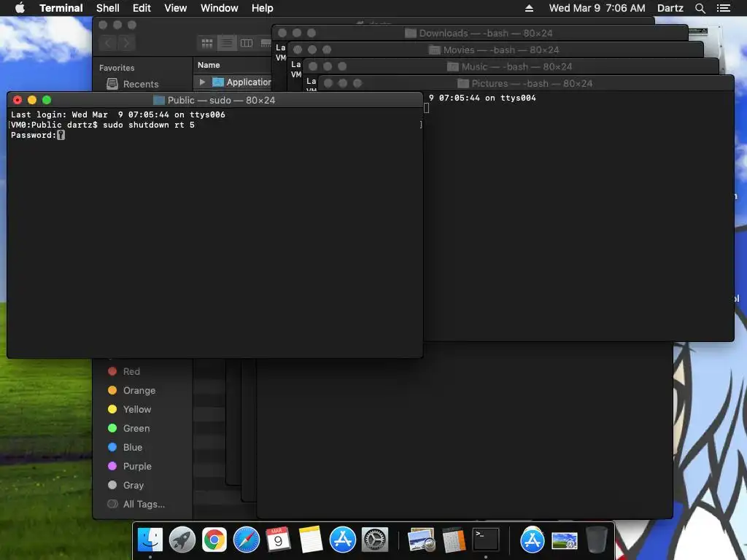The image size is (747, 560).
Task: Go back in Finder window
Action: click(x=108, y=43)
